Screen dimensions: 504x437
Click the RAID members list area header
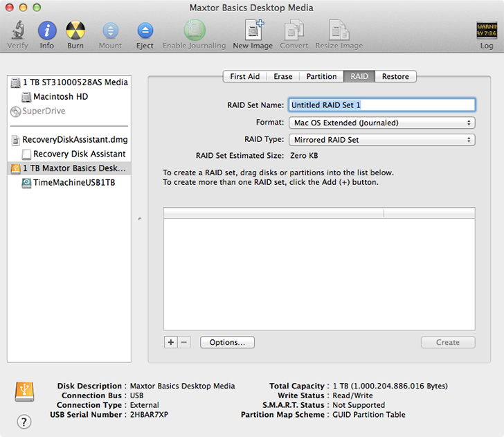coord(319,213)
